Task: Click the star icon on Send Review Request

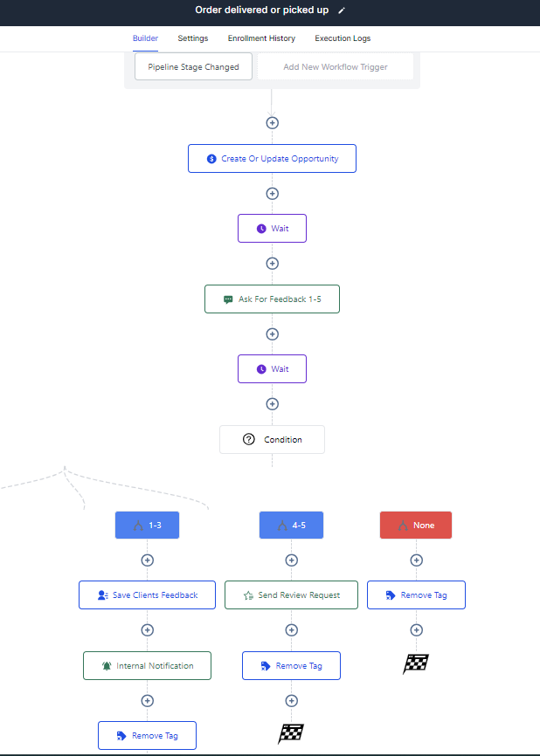Action: pyautogui.click(x=247, y=594)
